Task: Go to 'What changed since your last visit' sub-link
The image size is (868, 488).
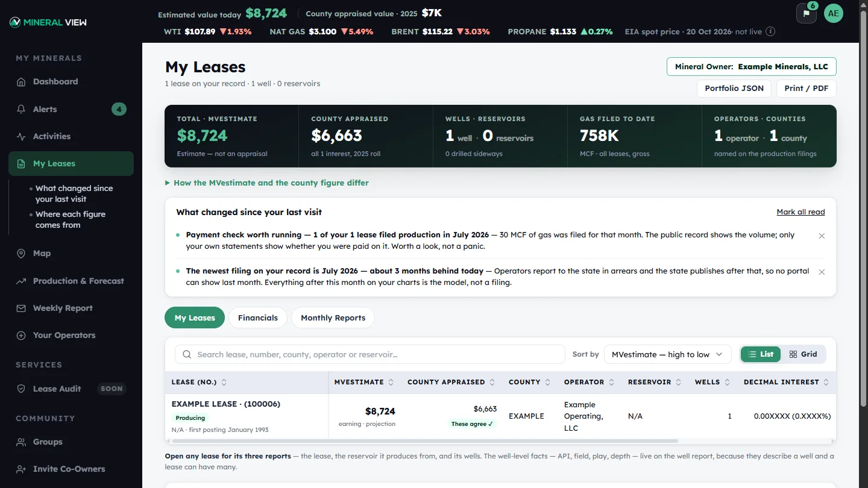Action: tap(74, 194)
